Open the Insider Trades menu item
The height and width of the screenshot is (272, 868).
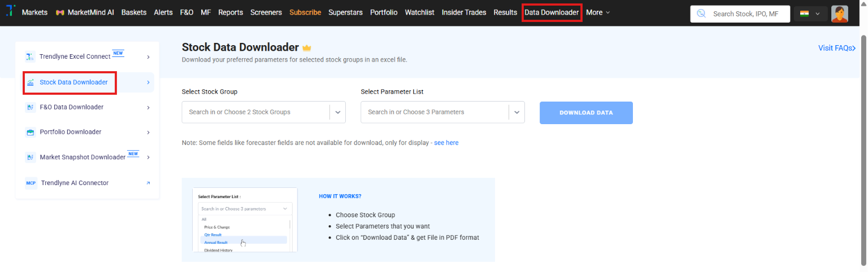[464, 12]
